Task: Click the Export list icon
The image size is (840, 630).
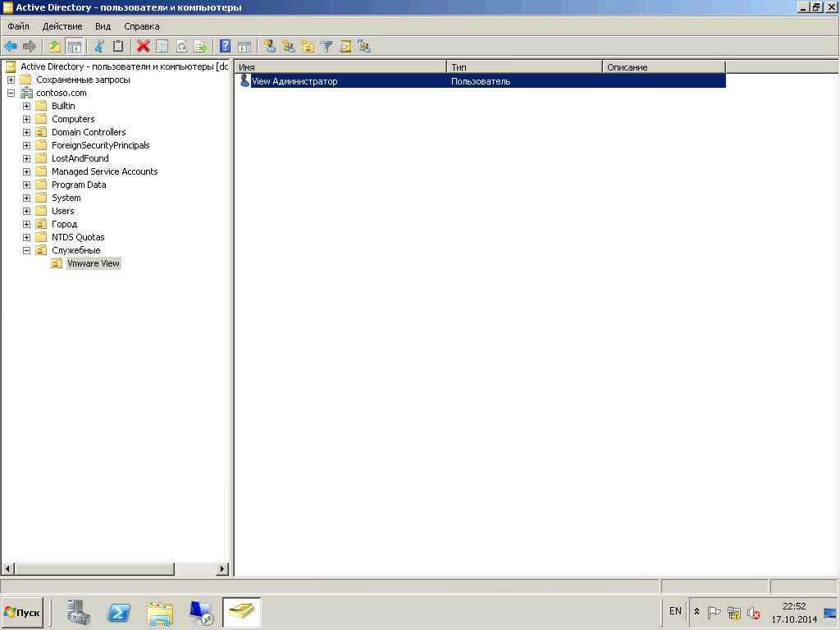Action: point(200,47)
